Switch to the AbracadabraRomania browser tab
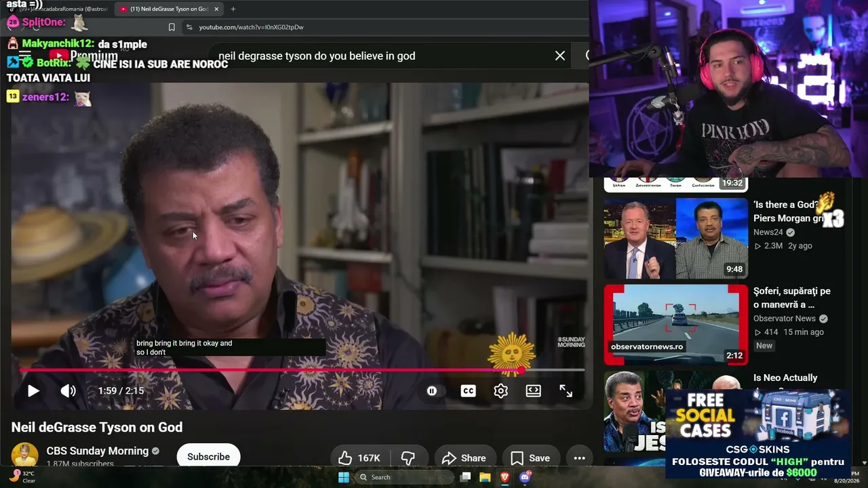The height and width of the screenshot is (488, 868). pos(63,9)
